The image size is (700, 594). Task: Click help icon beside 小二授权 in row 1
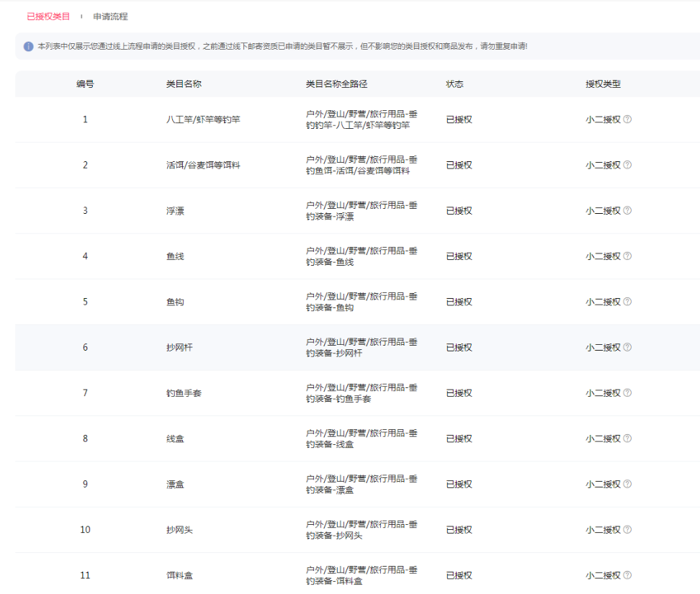pyautogui.click(x=627, y=120)
